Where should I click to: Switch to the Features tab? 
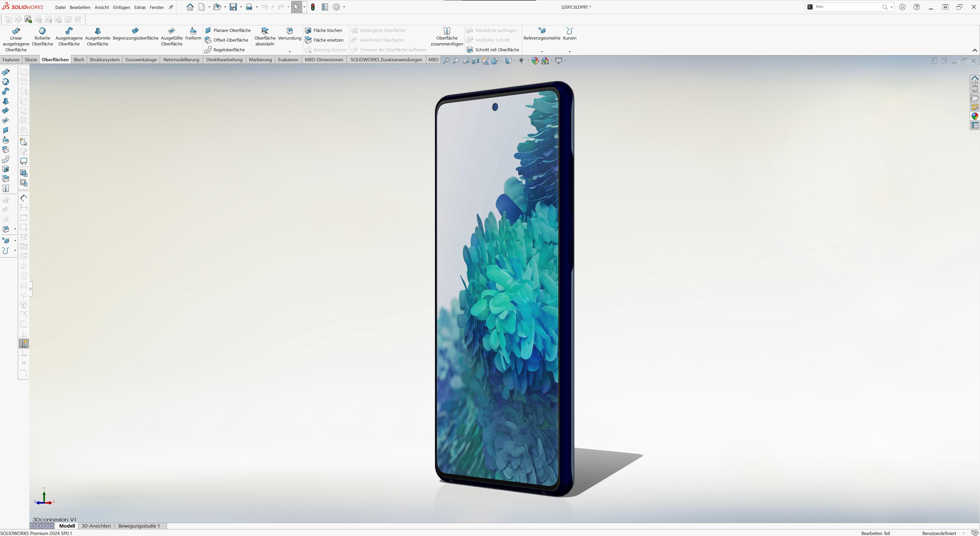point(11,60)
